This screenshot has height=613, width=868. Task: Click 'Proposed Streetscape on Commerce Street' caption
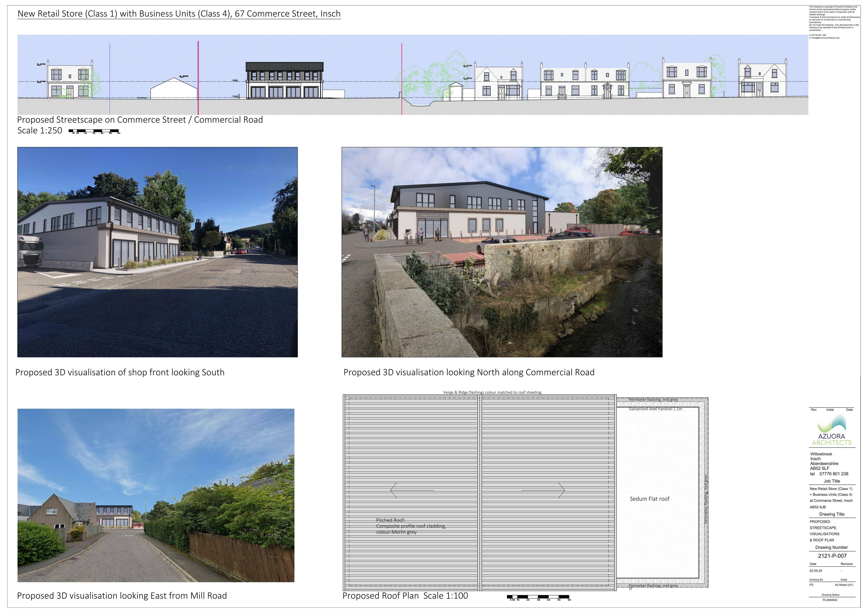140,120
